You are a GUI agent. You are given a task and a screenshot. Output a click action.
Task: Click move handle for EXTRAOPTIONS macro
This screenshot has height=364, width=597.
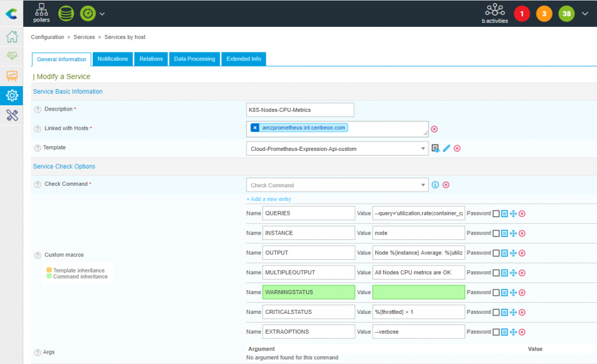click(513, 333)
